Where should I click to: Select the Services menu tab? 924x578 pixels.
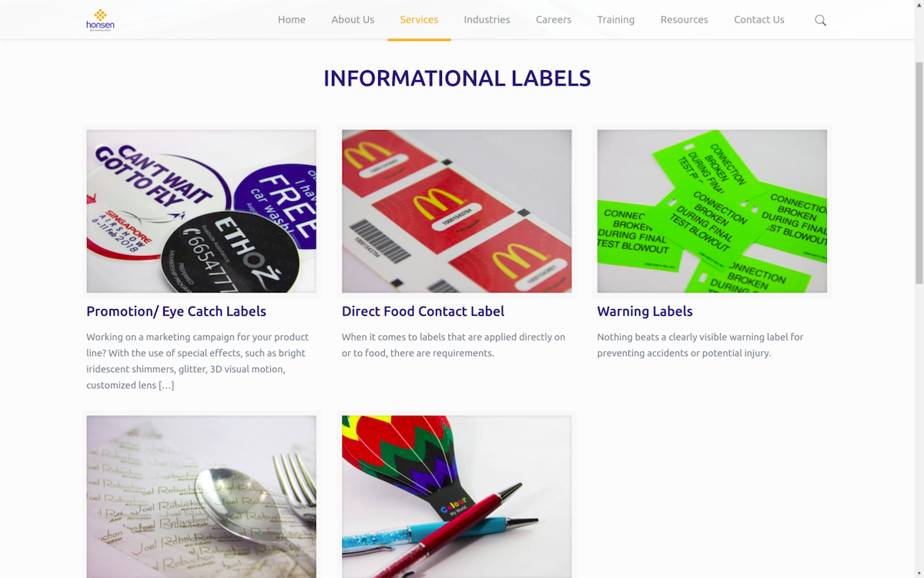pos(419,20)
